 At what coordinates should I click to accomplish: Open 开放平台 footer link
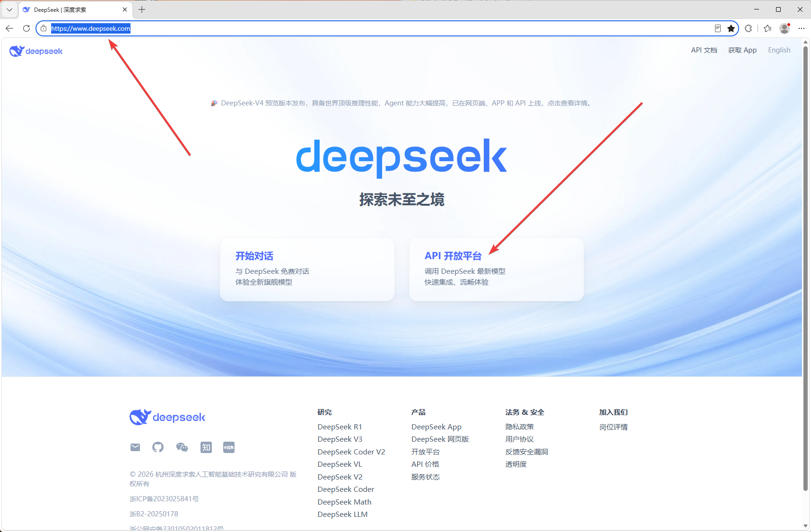[x=426, y=452]
